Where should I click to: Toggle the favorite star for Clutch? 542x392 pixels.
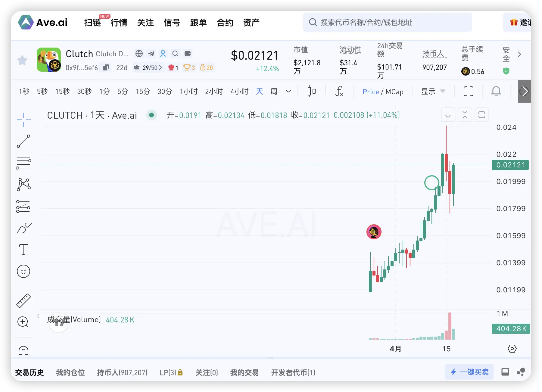click(22, 60)
